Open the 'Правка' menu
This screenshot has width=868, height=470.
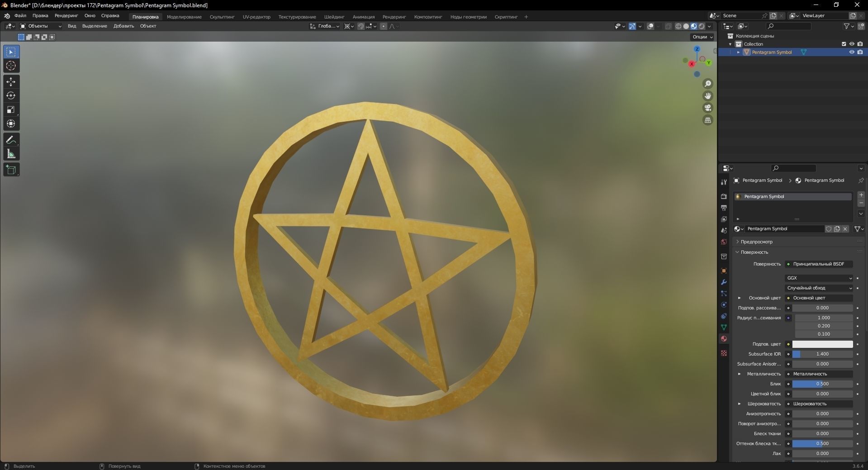40,16
